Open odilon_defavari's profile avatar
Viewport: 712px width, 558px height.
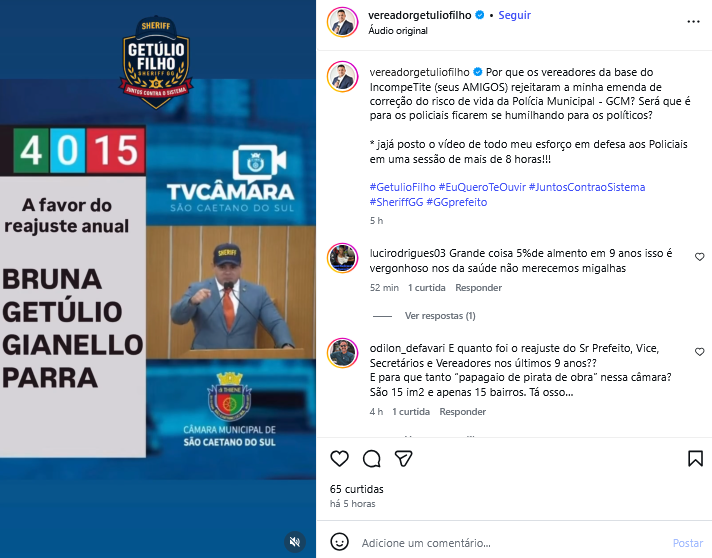342,353
